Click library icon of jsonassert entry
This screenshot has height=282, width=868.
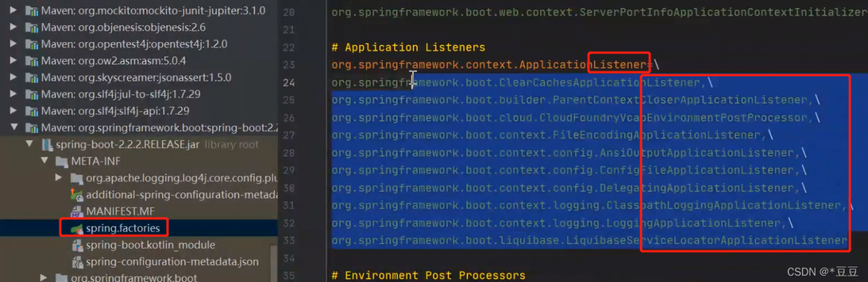31,77
